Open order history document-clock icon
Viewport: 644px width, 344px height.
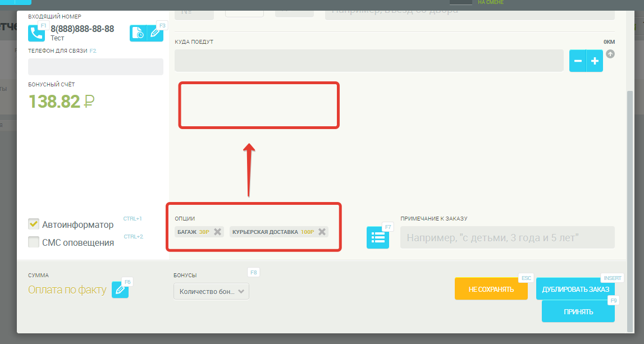click(x=138, y=34)
